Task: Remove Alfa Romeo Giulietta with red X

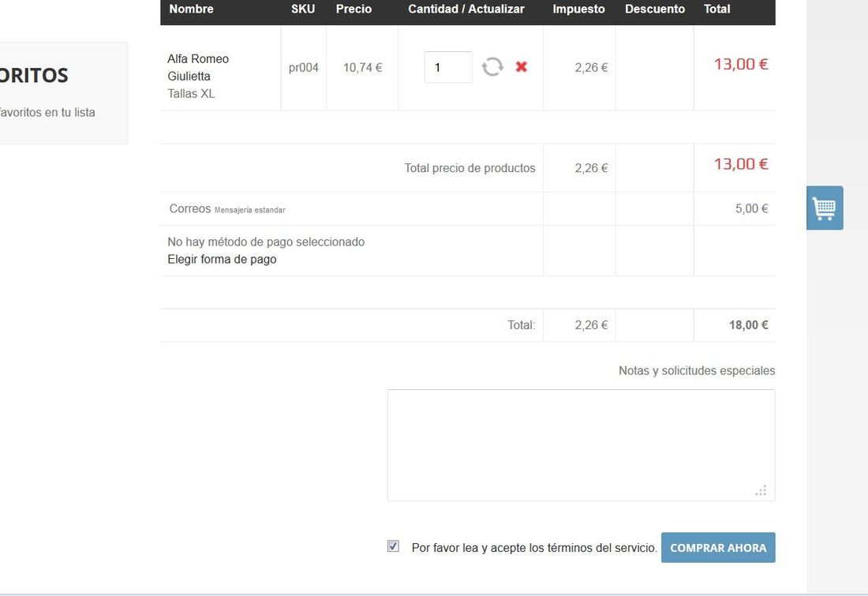Action: tap(521, 67)
